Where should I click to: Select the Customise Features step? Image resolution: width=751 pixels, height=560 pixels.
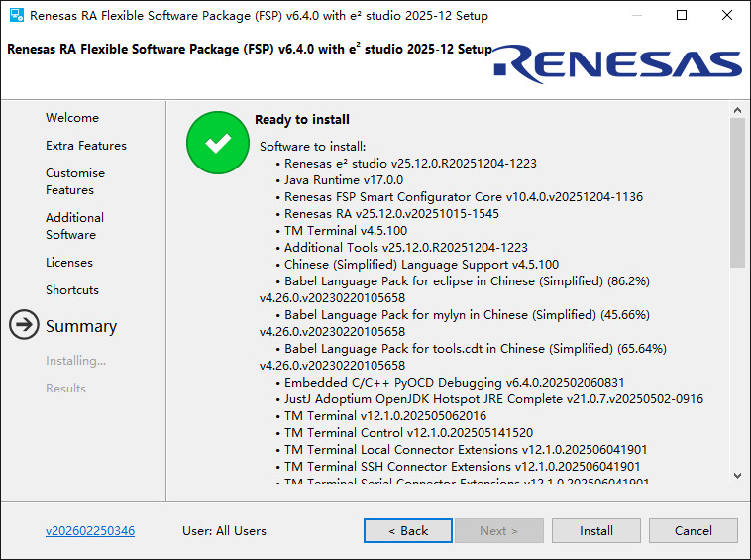75,181
